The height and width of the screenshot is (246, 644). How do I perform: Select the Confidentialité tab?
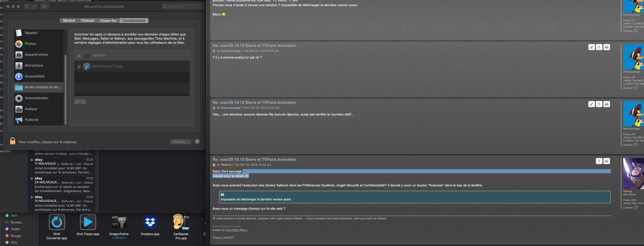134,20
